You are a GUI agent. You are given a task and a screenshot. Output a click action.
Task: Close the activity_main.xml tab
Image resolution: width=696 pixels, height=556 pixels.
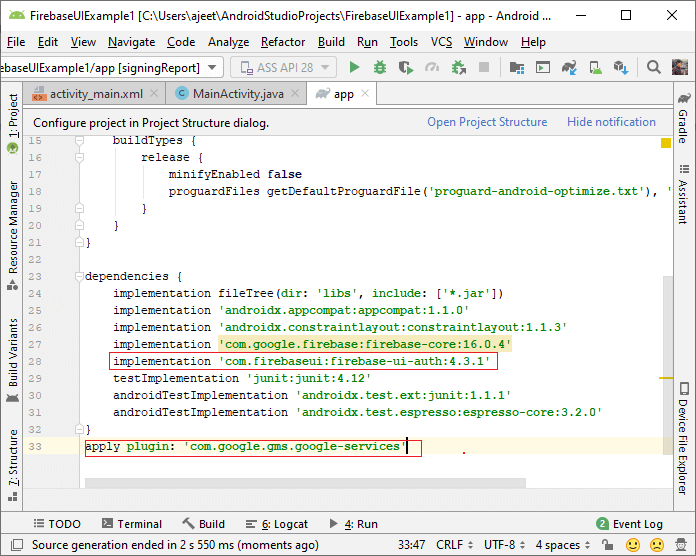click(154, 93)
